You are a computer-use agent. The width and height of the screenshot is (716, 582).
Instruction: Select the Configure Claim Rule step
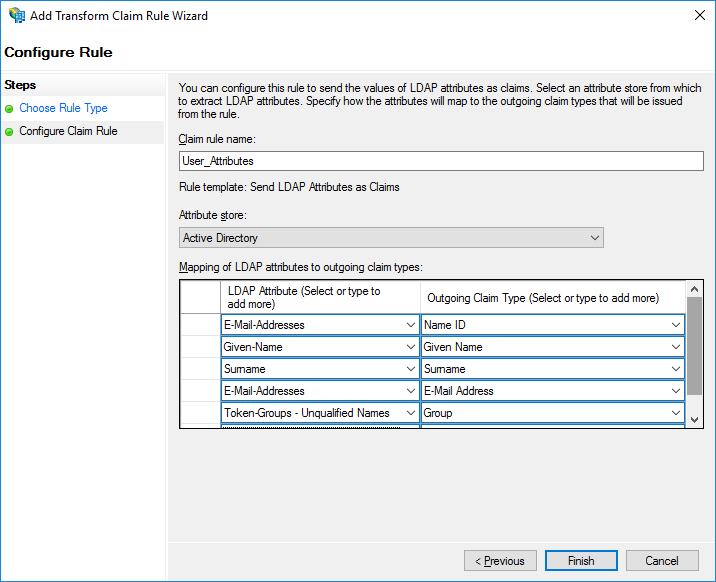[68, 131]
